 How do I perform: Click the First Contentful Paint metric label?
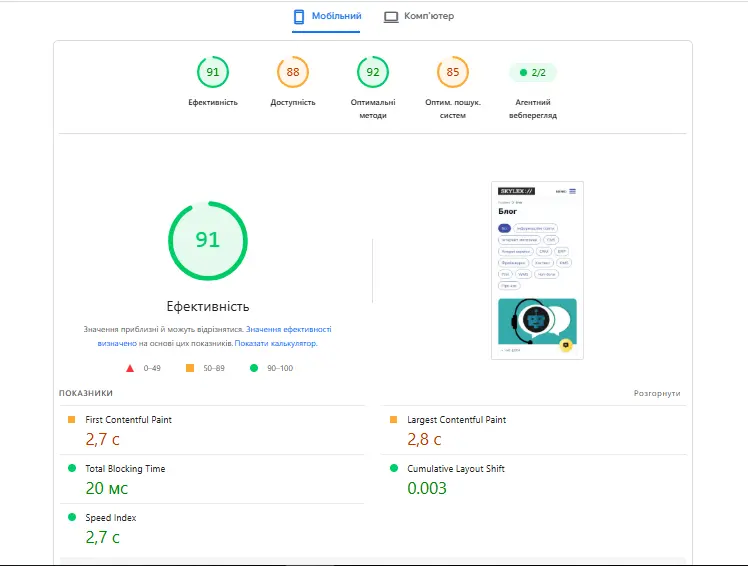click(128, 419)
